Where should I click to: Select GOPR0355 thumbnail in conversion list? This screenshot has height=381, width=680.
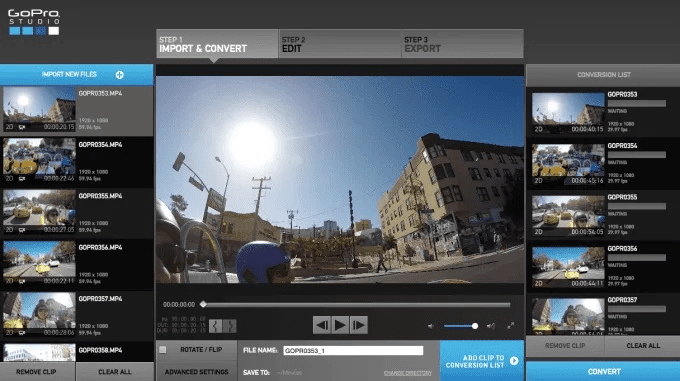568,215
